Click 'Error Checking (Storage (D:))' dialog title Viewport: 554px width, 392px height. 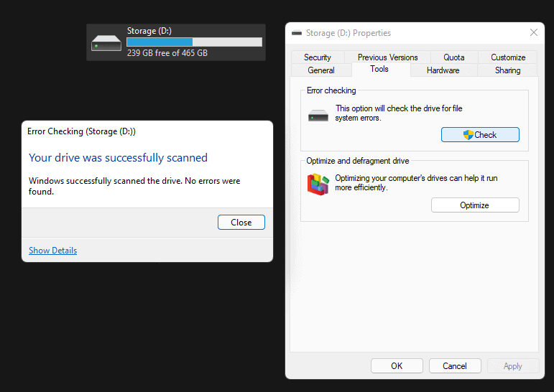(82, 131)
